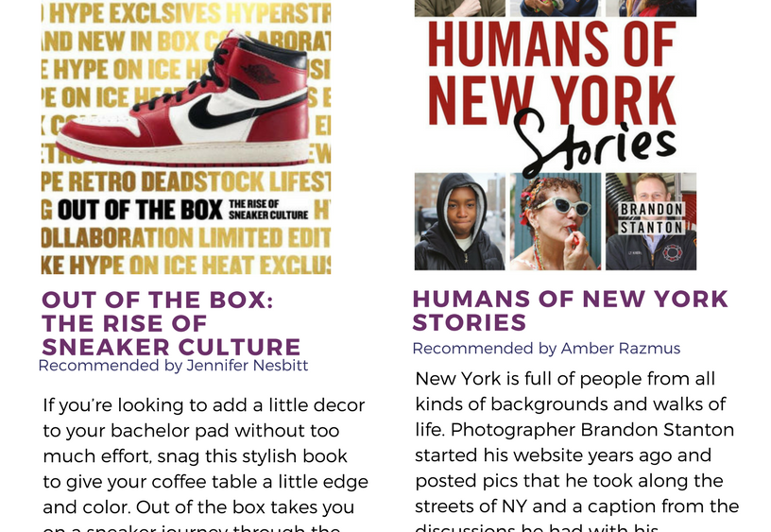Viewport: 771px width, 532px height.
Task: Open the 'Out of the Box: The Rise of Sneaker Culture' heading
Action: (x=170, y=323)
